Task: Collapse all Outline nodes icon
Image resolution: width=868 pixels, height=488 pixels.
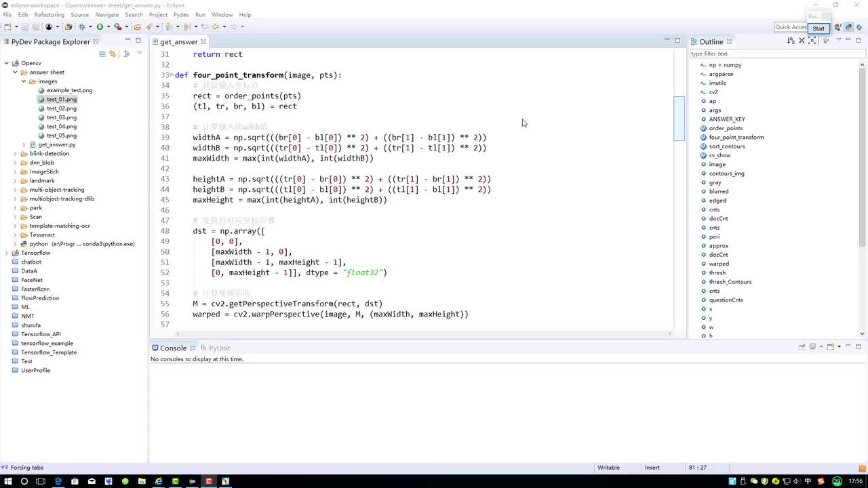Action: click(802, 41)
